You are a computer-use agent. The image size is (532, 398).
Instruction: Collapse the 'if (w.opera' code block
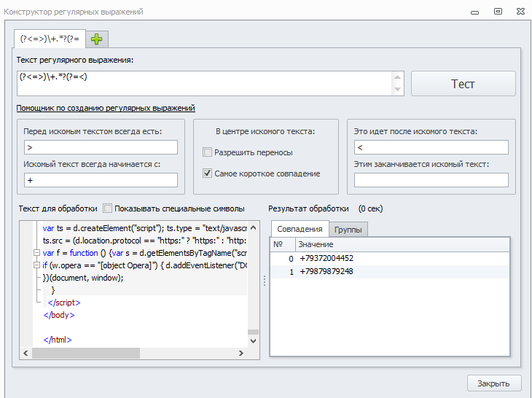point(36,265)
